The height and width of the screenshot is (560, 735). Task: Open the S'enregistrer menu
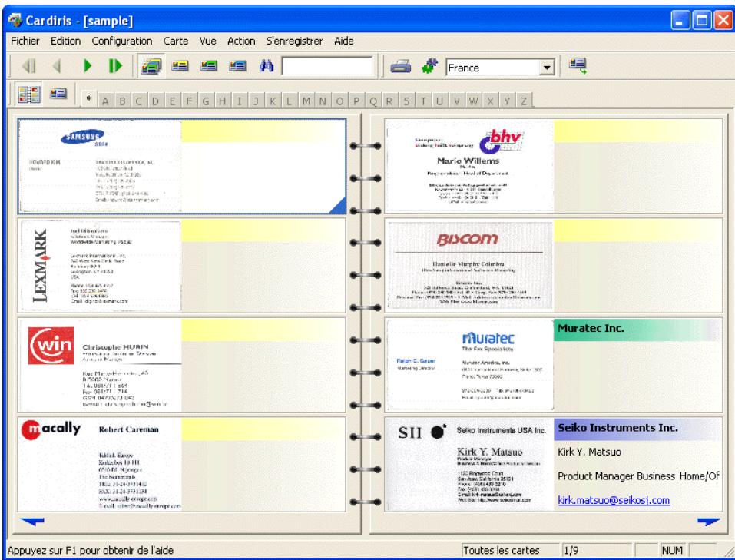(x=294, y=41)
